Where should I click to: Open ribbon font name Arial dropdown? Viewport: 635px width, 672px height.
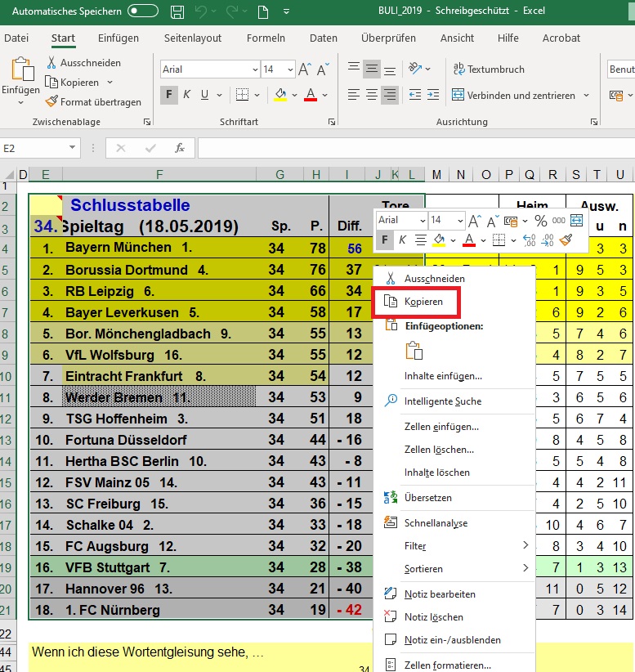tap(255, 69)
